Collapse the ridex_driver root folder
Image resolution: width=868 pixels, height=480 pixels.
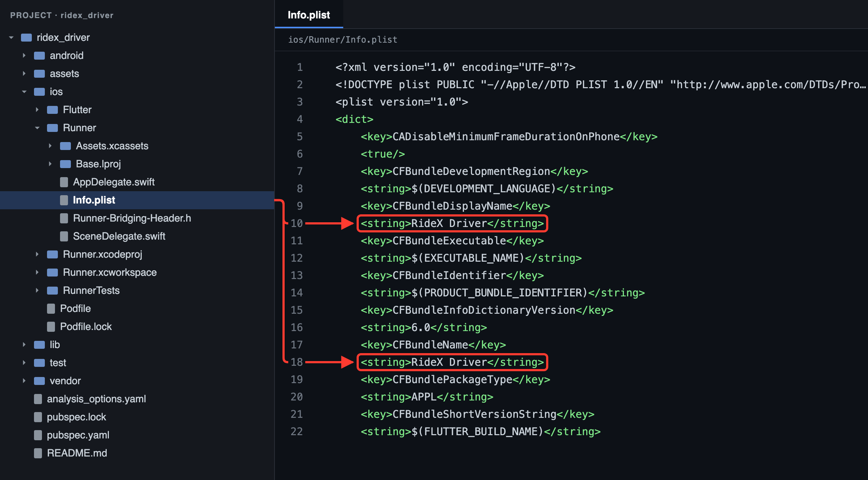point(11,38)
